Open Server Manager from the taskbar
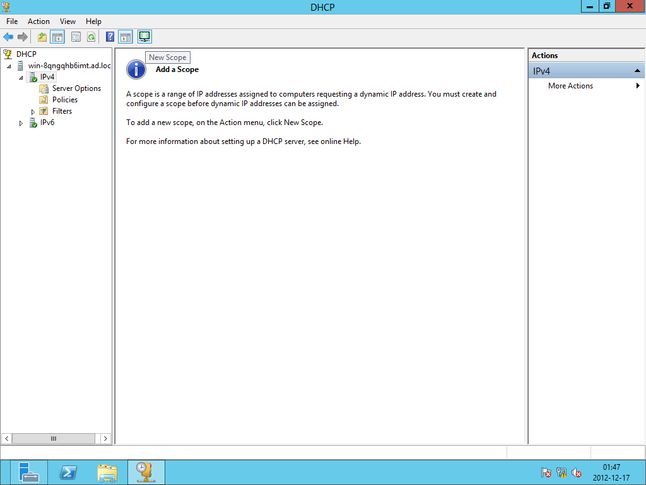 (x=29, y=472)
